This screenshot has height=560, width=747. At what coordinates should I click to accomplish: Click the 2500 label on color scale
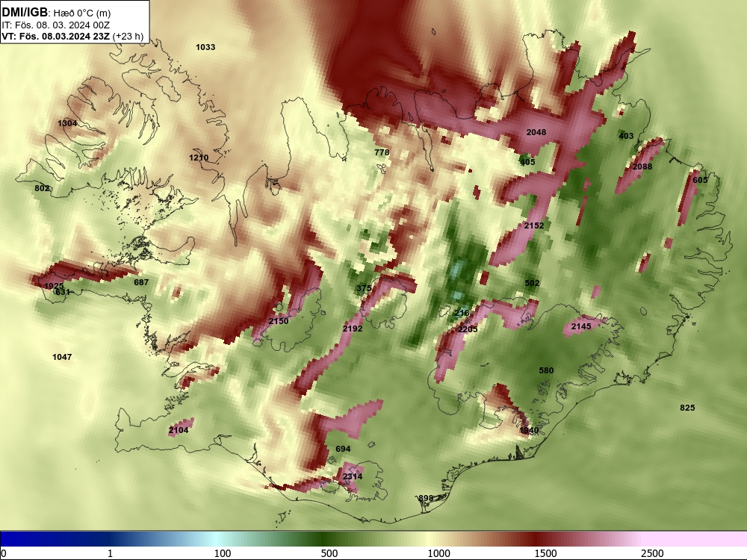point(652,553)
